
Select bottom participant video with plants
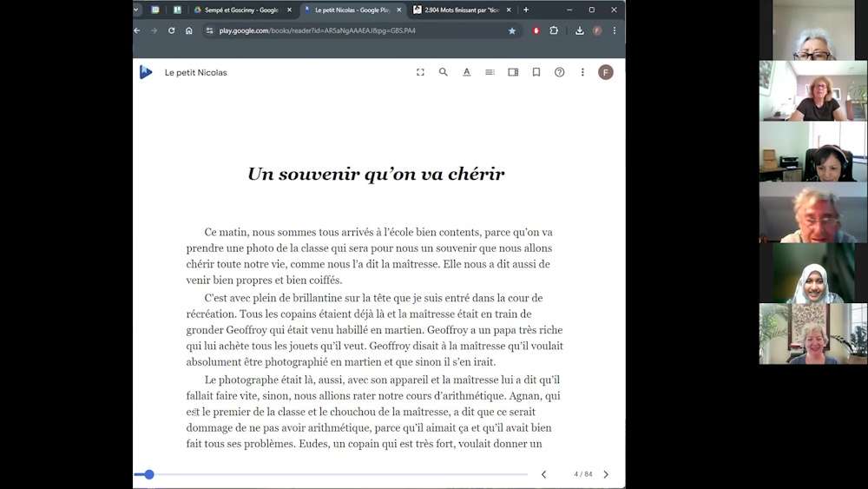point(813,334)
